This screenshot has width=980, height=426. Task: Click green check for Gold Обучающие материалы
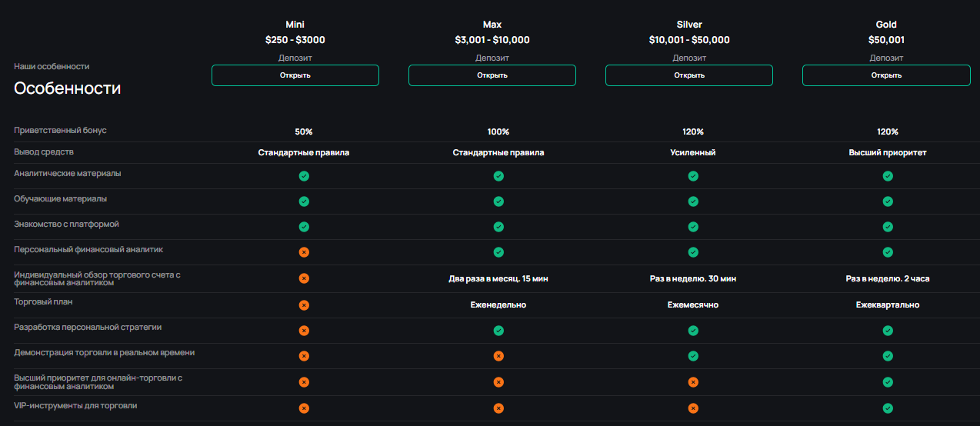point(888,201)
